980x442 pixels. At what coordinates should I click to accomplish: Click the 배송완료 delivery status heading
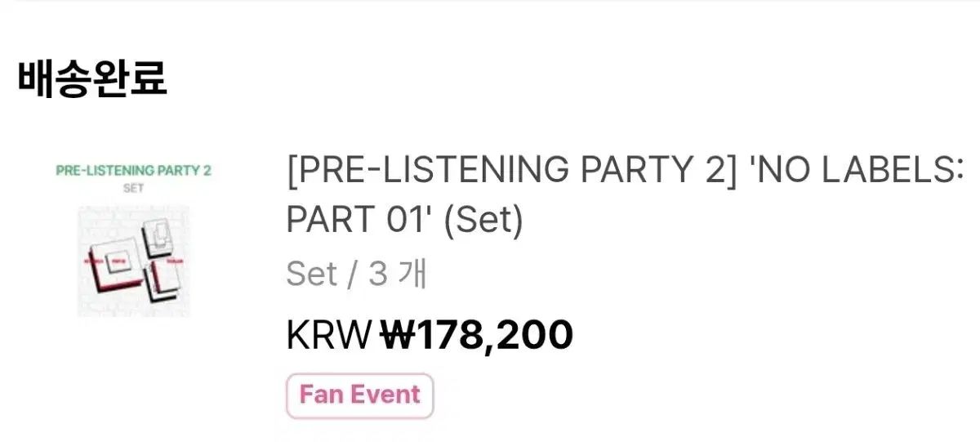tap(92, 78)
